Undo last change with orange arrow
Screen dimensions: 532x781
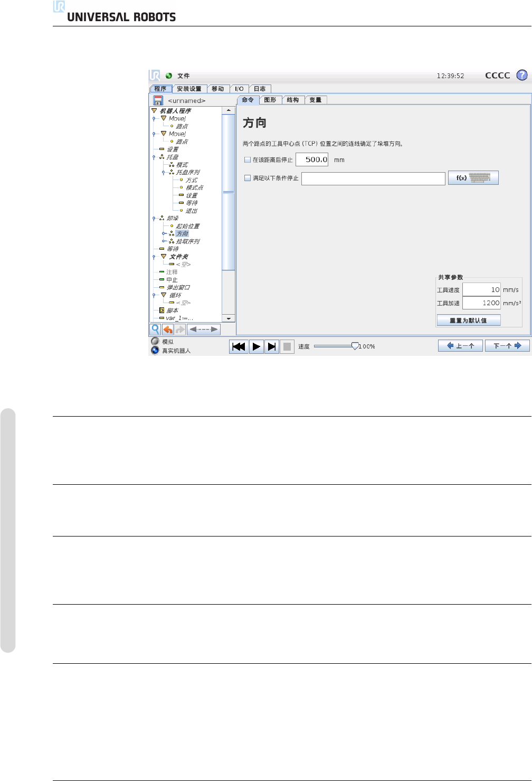(168, 329)
